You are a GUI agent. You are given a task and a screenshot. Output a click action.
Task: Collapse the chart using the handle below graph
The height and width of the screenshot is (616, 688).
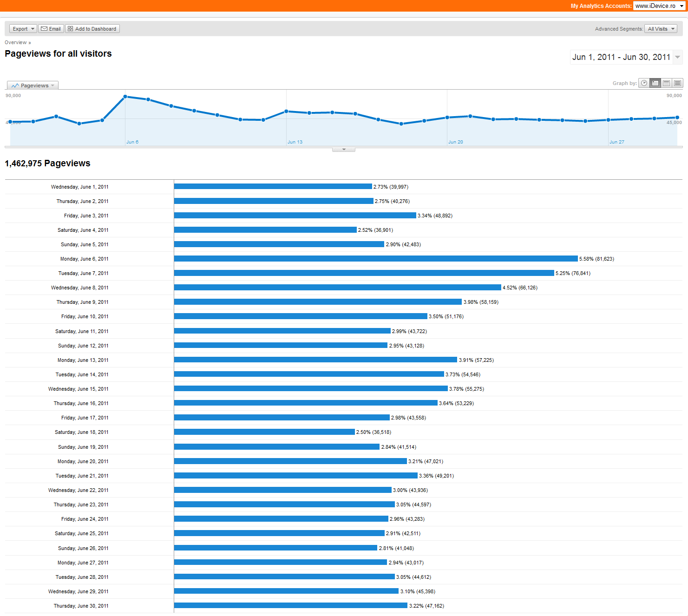[344, 150]
